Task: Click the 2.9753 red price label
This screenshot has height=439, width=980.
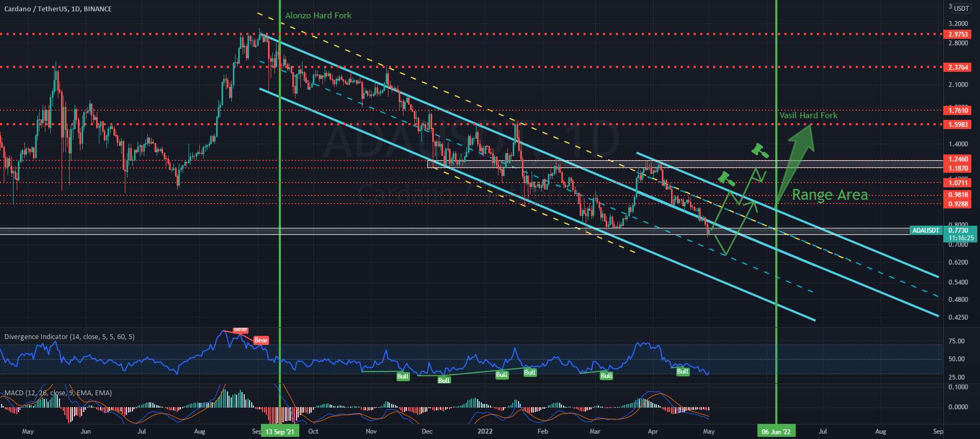Action: pos(958,35)
